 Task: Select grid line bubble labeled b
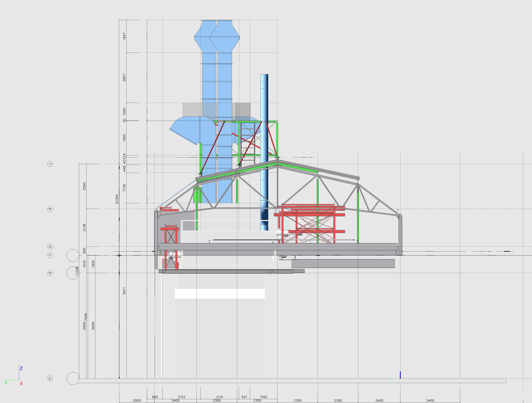tap(50, 273)
